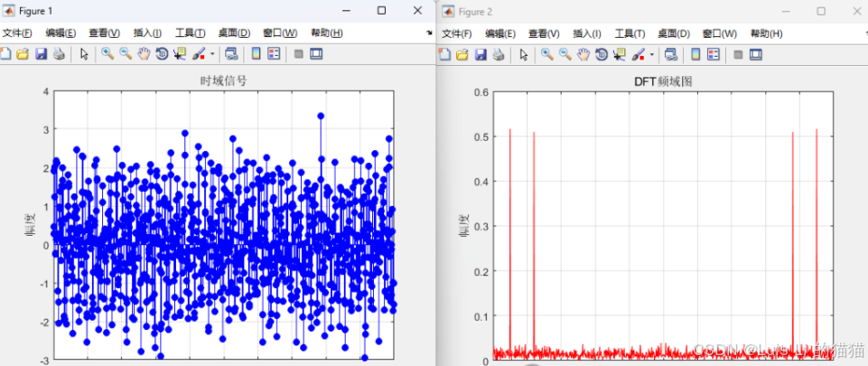
Task: Open 插入(I) menu in Figure 1
Action: tap(147, 33)
